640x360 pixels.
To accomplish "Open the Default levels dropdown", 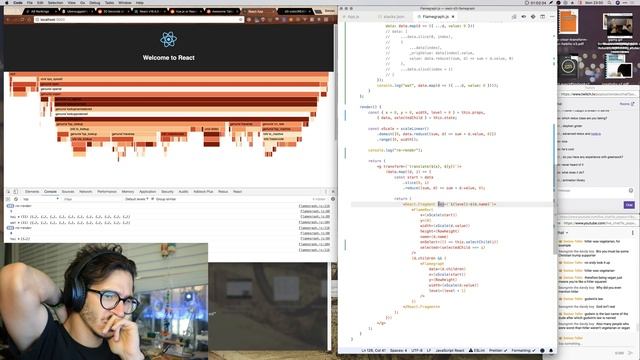I will click(137, 199).
